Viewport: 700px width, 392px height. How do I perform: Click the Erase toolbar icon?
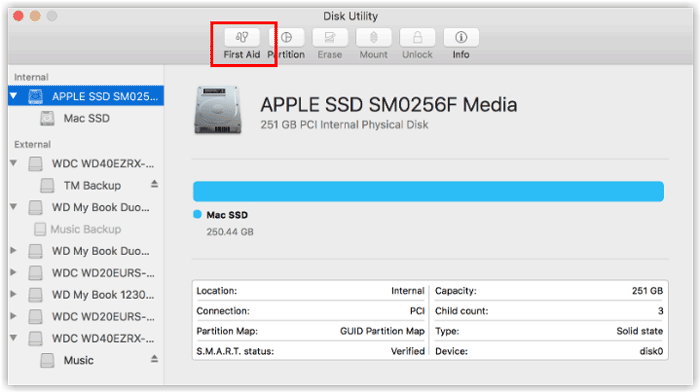pyautogui.click(x=330, y=38)
